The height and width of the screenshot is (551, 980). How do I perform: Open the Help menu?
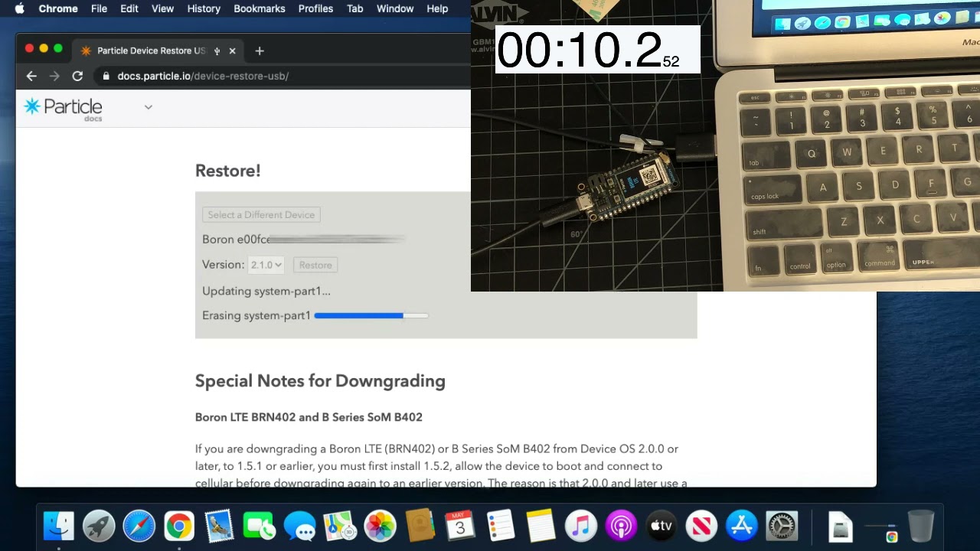pyautogui.click(x=437, y=8)
